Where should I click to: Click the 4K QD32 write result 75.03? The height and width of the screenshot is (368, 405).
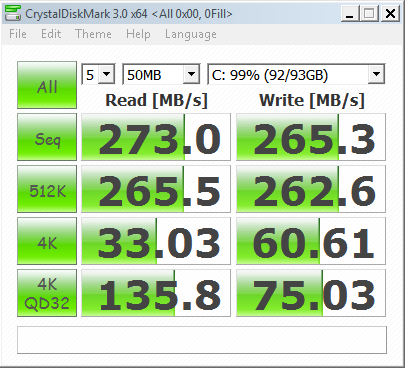311,293
